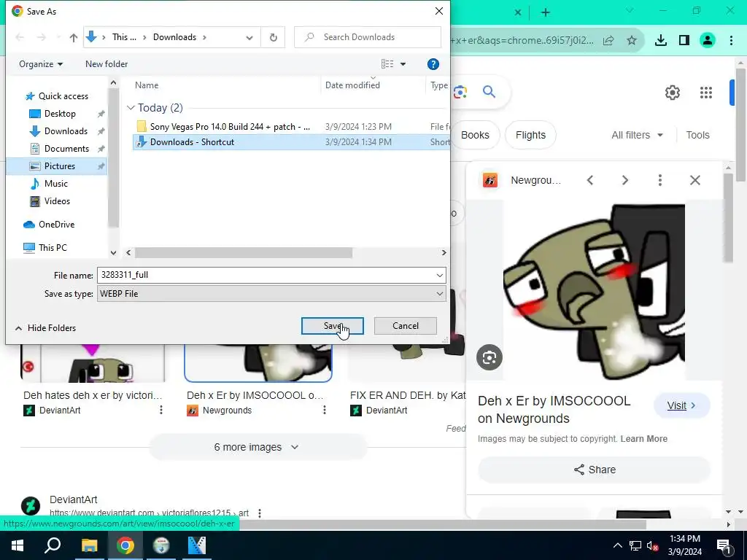The height and width of the screenshot is (560, 747).
Task: Click the Refresh button in the address bar
Action: [274, 37]
